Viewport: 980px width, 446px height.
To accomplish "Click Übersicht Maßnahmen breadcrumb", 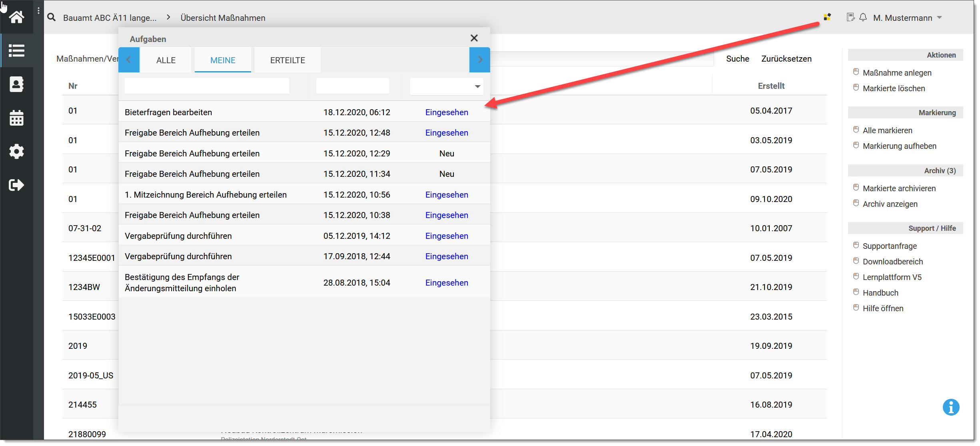I will pyautogui.click(x=223, y=18).
